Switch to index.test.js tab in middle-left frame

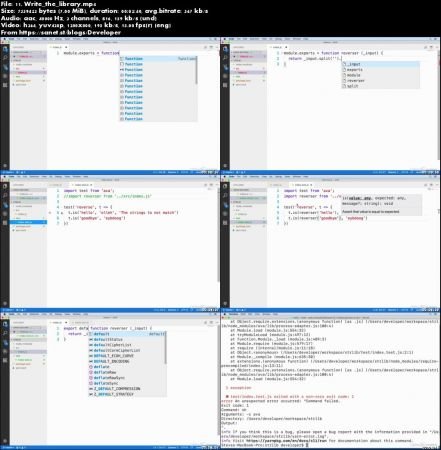pos(83,185)
